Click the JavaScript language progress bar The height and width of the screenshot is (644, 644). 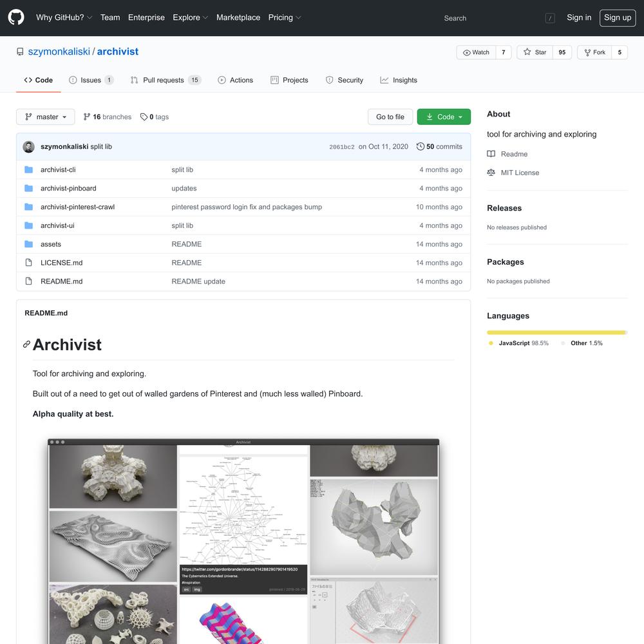click(x=556, y=333)
